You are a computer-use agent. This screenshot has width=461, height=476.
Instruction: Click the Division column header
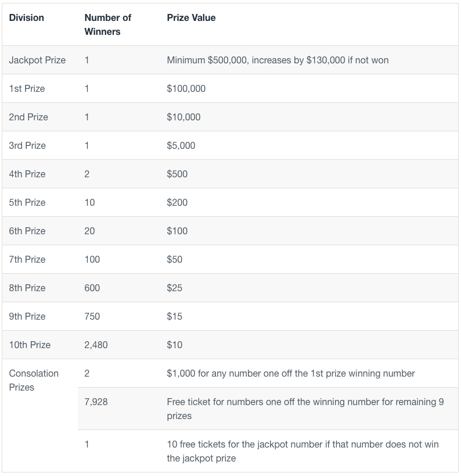click(27, 18)
